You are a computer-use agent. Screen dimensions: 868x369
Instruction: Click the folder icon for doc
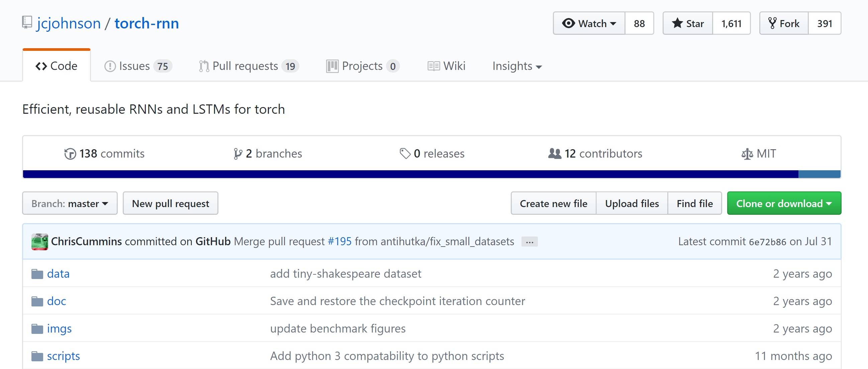pos(37,301)
